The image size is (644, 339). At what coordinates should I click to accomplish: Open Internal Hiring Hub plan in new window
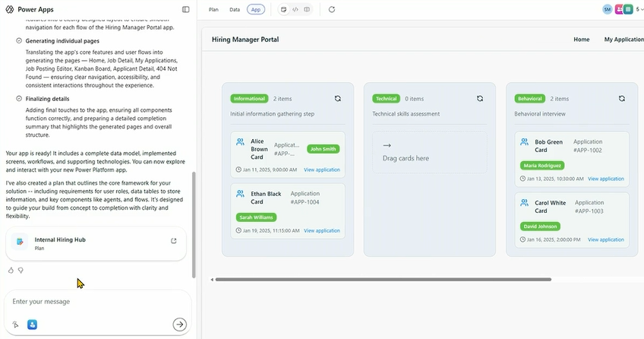pyautogui.click(x=174, y=241)
